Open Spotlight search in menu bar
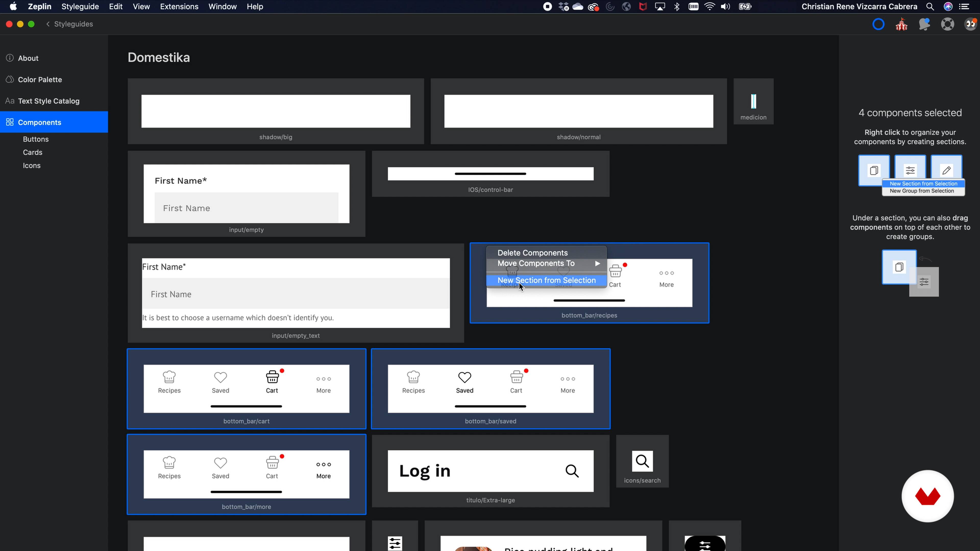This screenshot has height=551, width=980. coord(930,6)
